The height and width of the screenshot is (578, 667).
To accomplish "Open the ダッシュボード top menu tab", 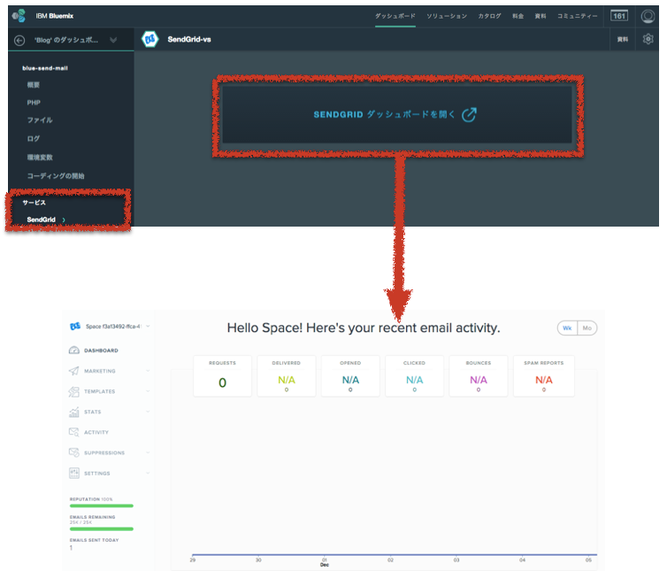I will 395,16.
